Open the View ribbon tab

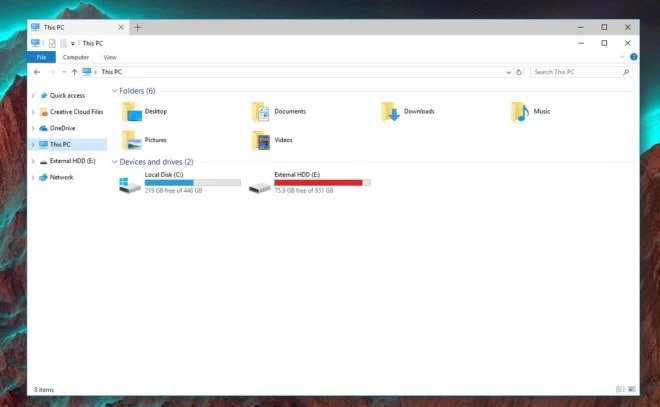click(110, 57)
